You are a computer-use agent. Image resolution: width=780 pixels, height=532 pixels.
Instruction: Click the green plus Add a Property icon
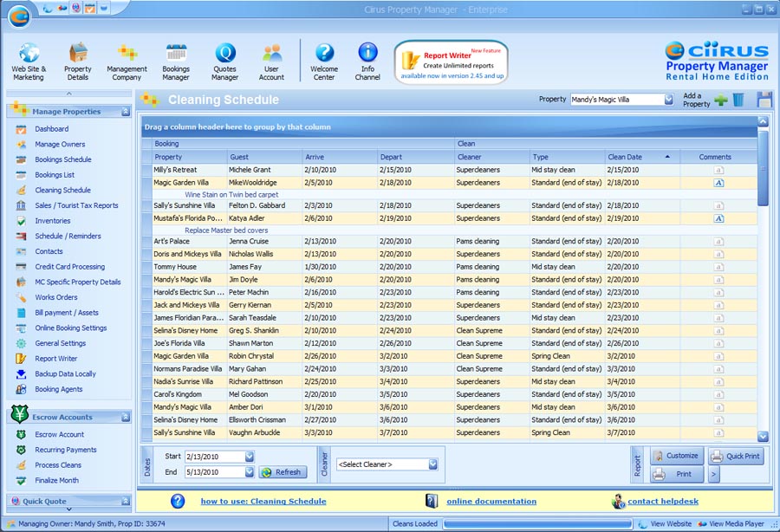point(720,100)
